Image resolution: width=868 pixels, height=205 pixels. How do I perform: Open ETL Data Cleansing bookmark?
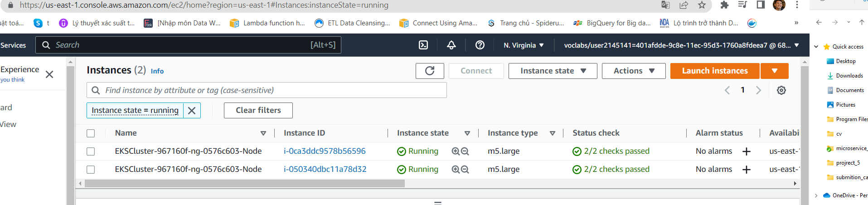coord(352,23)
